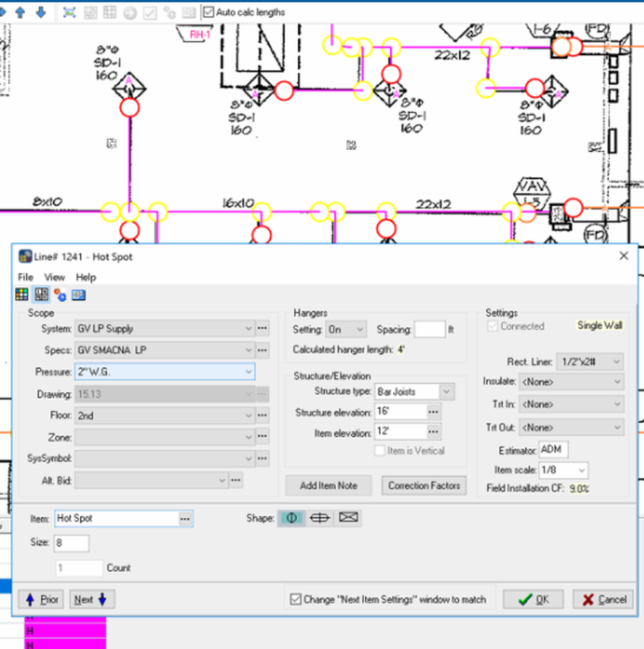Click the blue down arrow toolbar icon
644x649 pixels.
coord(41,13)
